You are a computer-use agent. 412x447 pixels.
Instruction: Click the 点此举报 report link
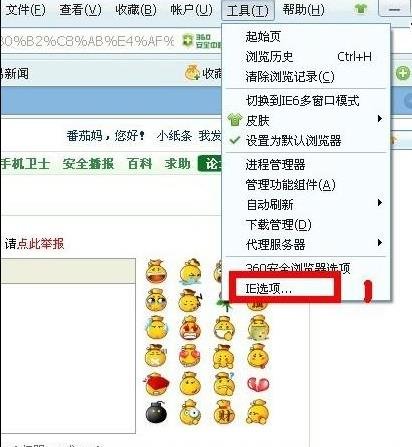(x=40, y=244)
